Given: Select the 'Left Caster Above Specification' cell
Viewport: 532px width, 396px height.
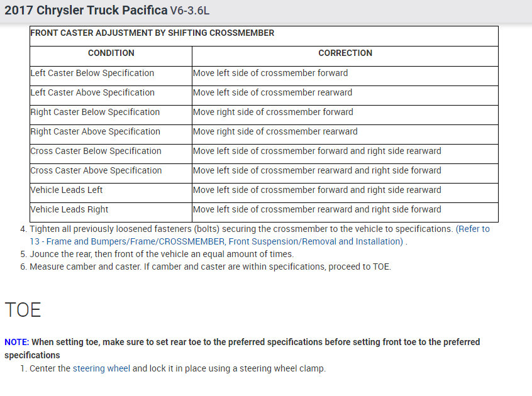Looking at the screenshot, I should click(x=92, y=92).
